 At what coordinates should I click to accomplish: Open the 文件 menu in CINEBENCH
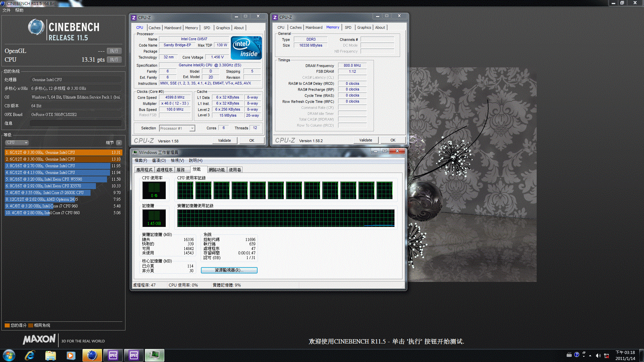tap(6, 10)
